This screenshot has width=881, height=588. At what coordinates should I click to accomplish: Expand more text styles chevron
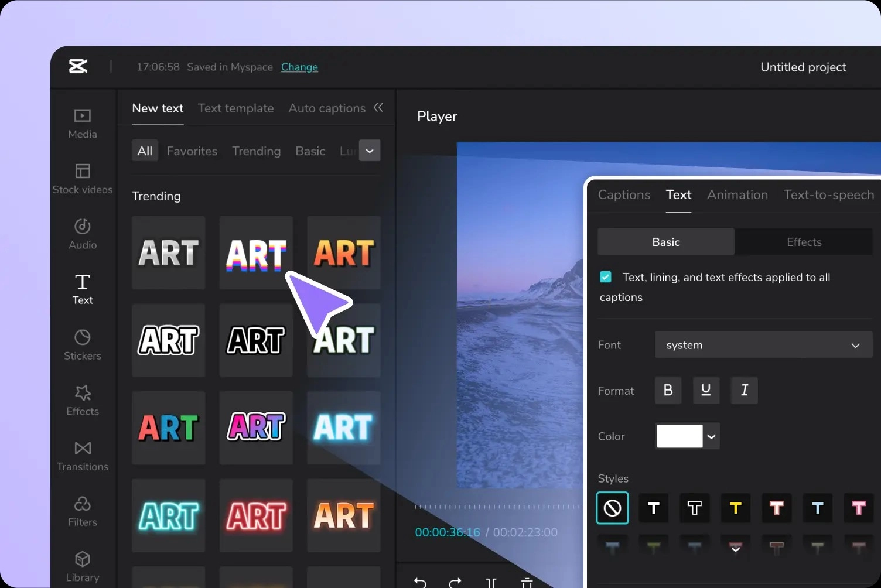click(736, 549)
